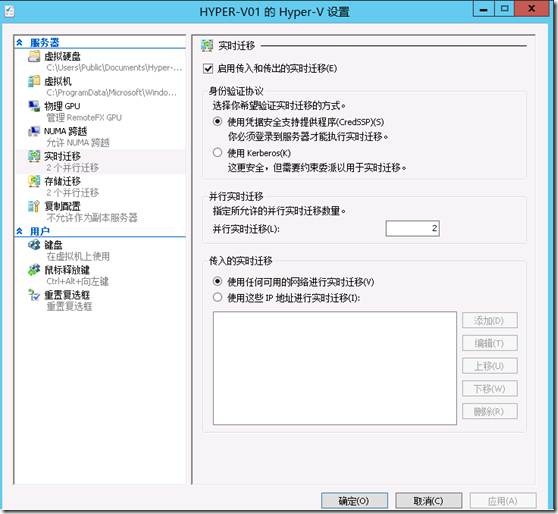Open the 物理 GPU settings item
The image size is (558, 514).
pyautogui.click(x=100, y=111)
